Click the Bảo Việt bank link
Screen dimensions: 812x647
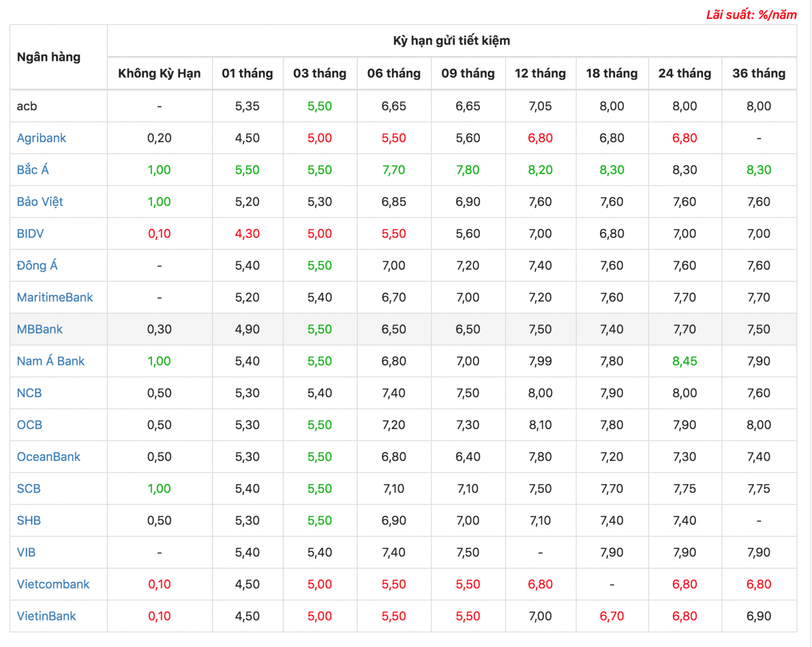40,202
